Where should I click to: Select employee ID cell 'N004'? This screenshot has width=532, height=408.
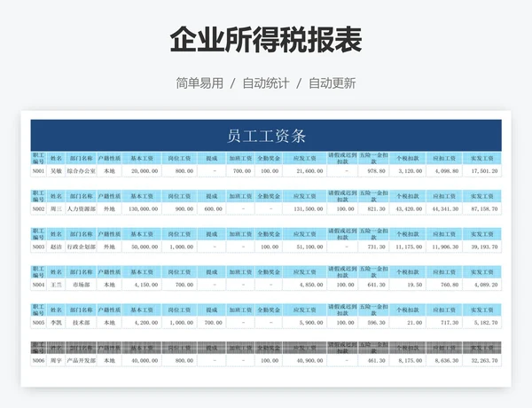click(x=38, y=285)
